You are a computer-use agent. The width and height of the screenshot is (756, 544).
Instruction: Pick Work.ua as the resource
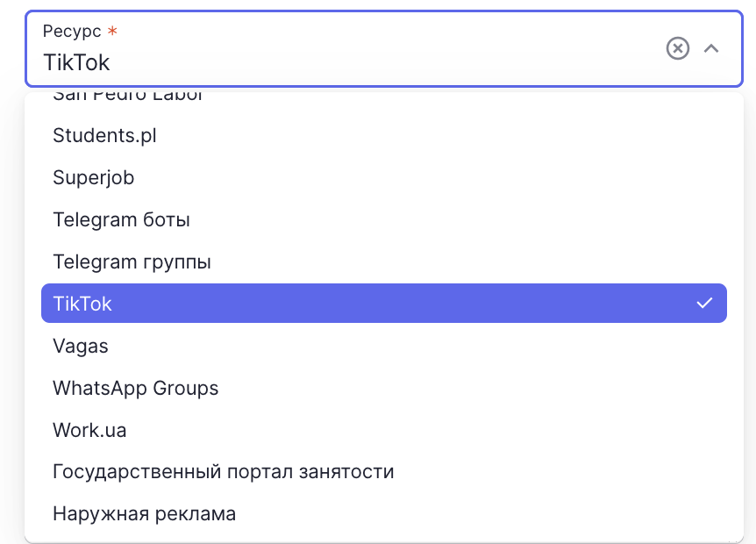(384, 430)
